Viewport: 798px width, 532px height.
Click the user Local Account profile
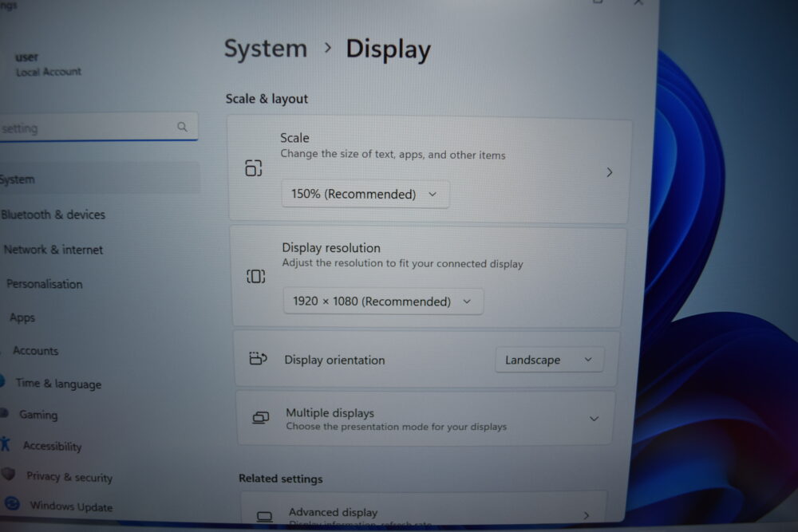(x=48, y=64)
